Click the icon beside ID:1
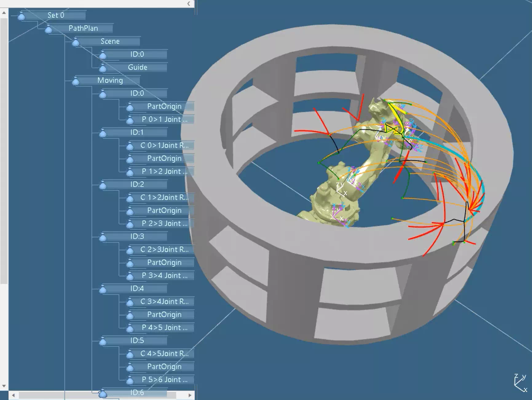532x400 pixels. tap(103, 133)
